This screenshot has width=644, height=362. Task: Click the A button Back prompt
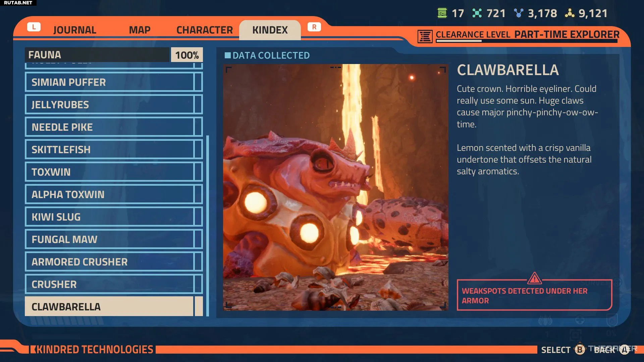(612, 350)
